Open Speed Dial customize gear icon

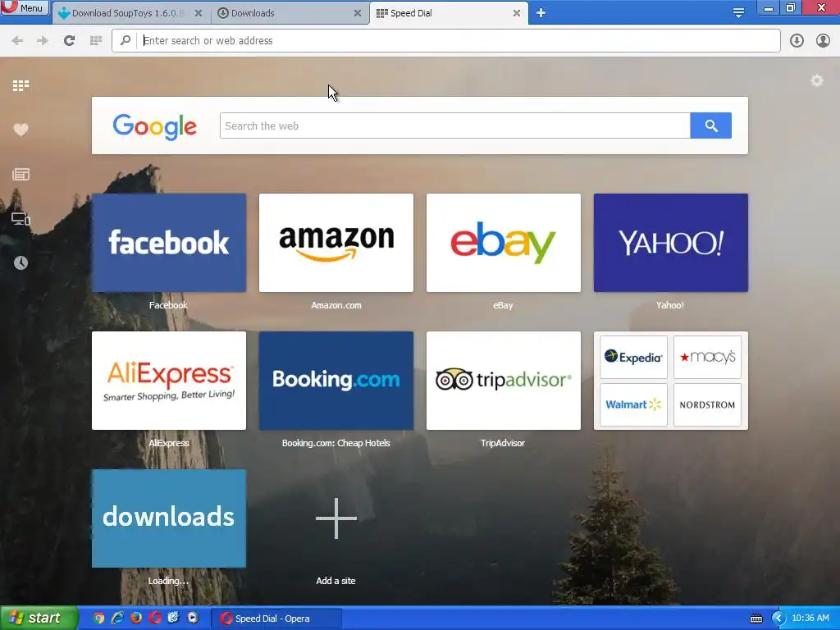pos(816,80)
